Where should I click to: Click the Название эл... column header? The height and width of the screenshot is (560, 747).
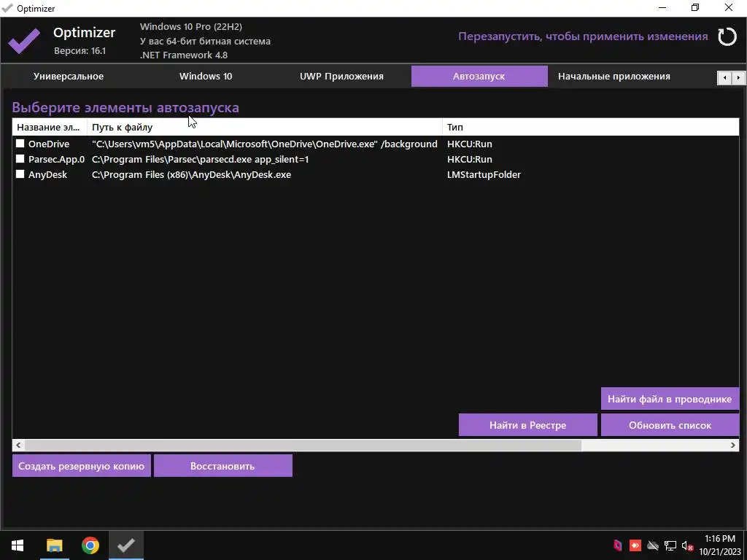(x=50, y=127)
